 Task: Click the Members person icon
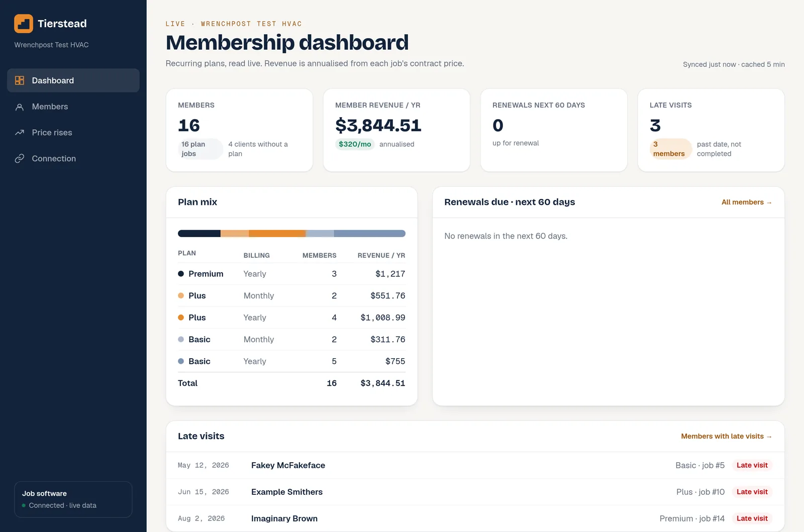coord(20,107)
